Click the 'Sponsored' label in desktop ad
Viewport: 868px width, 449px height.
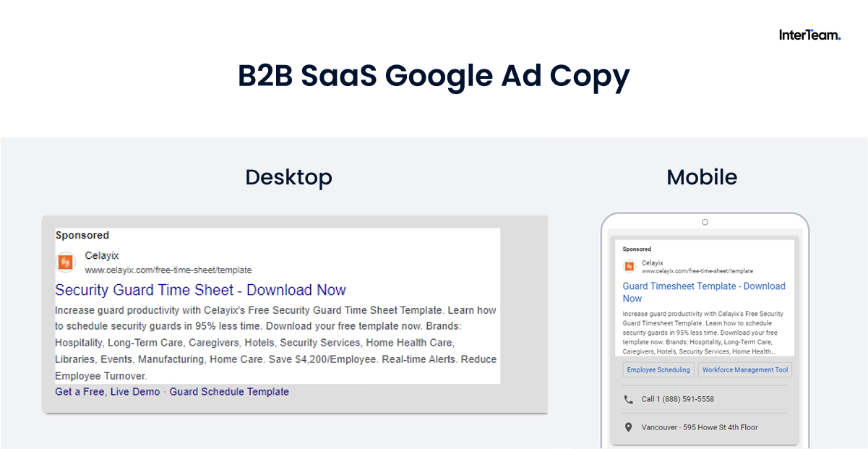point(82,235)
